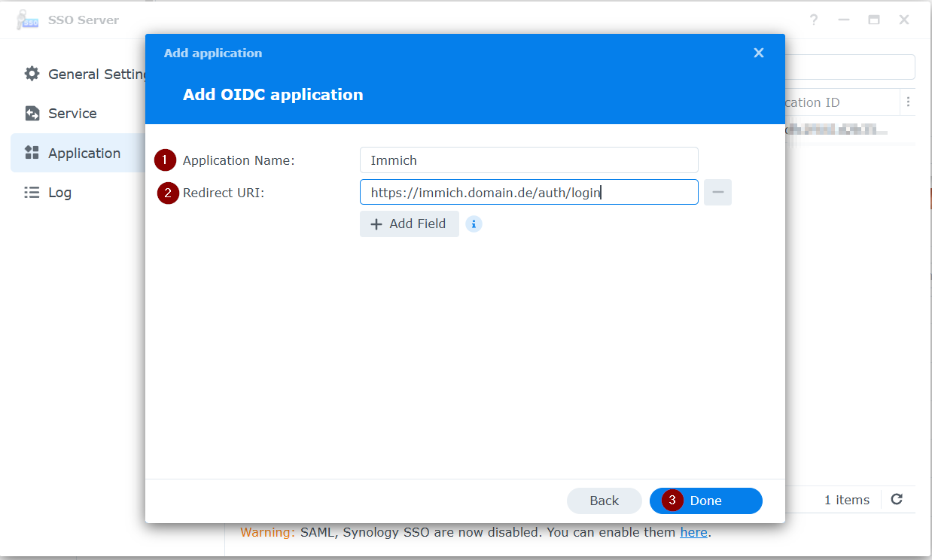Click the 'Add OIDC application' heading
The height and width of the screenshot is (560, 932).
point(273,95)
